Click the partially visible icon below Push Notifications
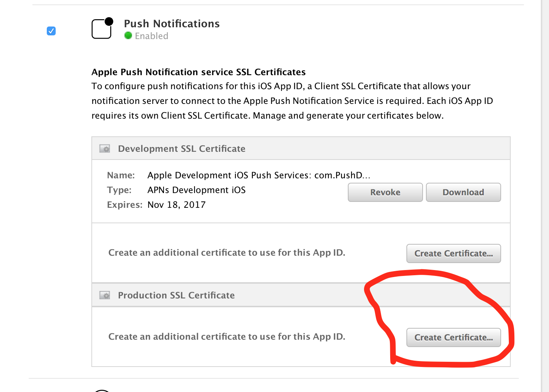549x392 pixels. (x=102, y=390)
